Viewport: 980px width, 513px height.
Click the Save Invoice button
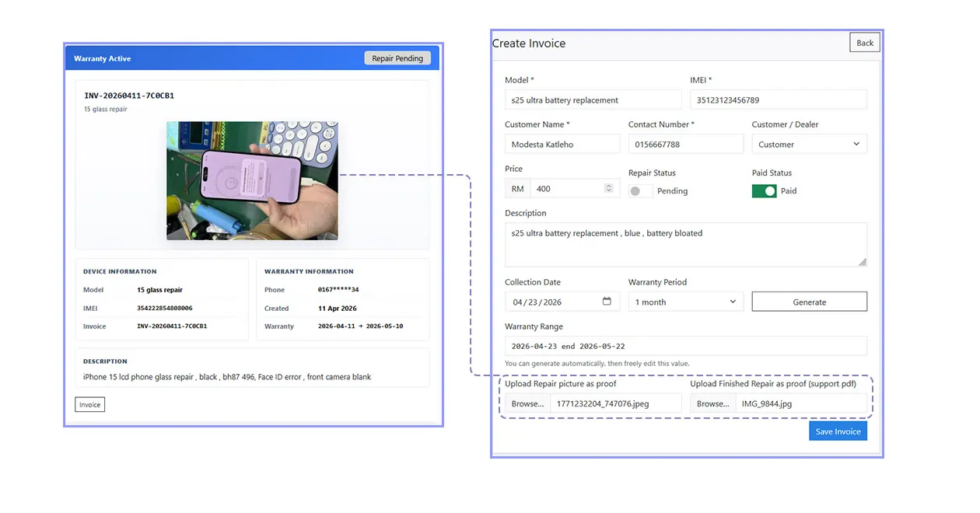tap(838, 431)
